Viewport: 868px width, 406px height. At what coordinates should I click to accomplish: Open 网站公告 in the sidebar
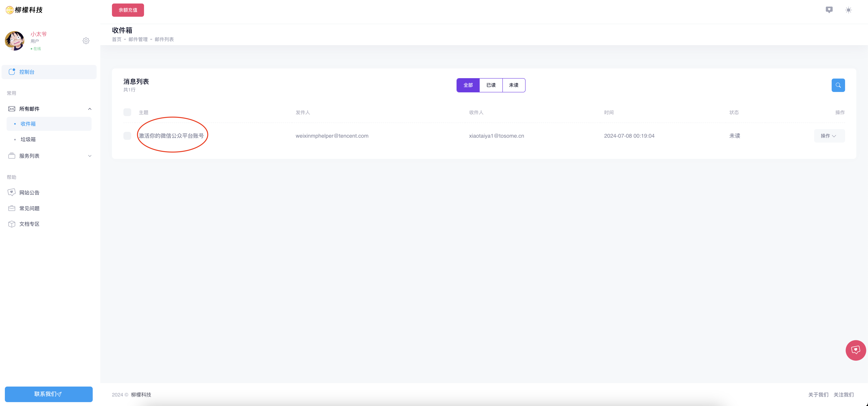coord(29,192)
